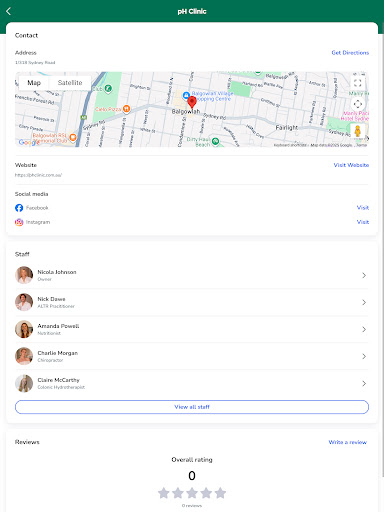This screenshot has width=384, height=512.
Task: Open Claire McCarthy's profile photo
Action: click(24, 383)
